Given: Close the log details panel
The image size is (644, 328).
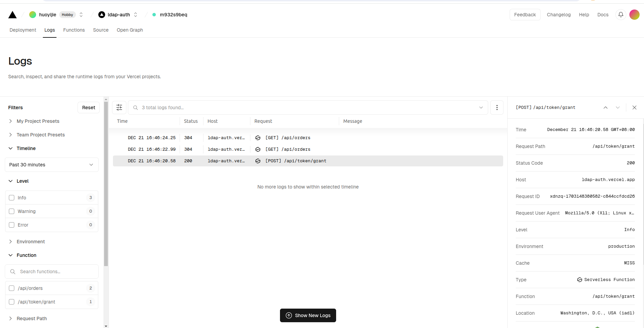Looking at the screenshot, I should point(634,108).
